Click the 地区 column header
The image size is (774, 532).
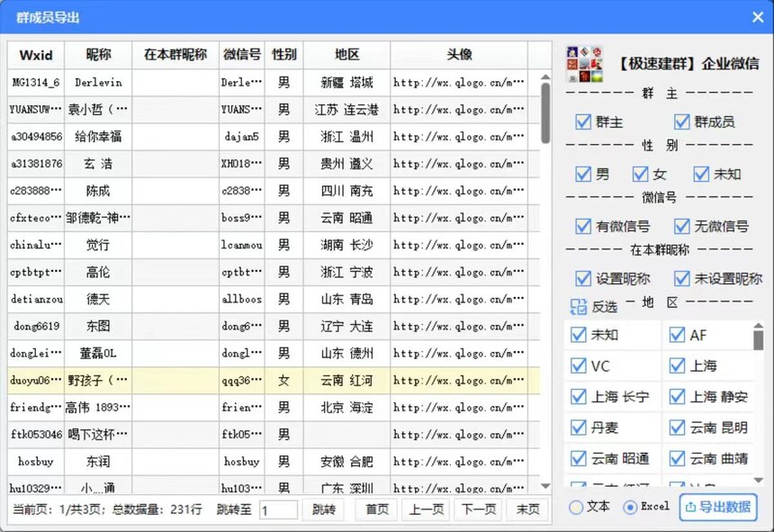point(346,55)
